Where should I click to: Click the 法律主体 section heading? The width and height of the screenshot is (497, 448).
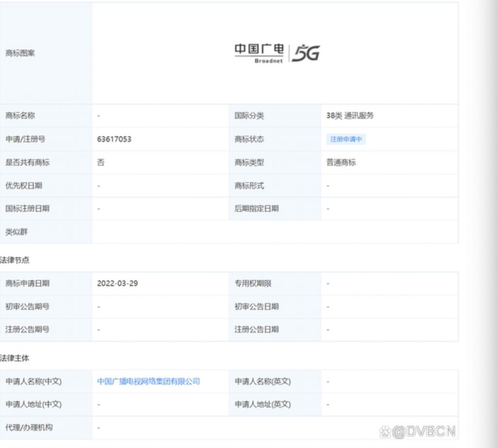[x=15, y=358]
